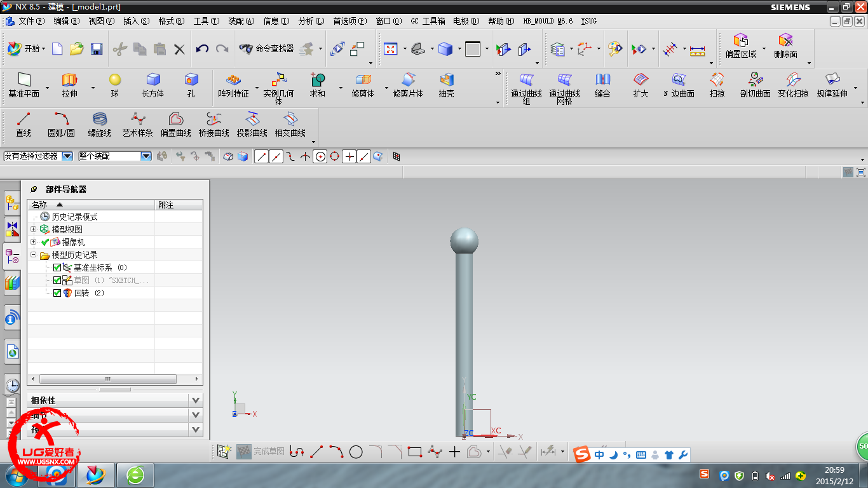This screenshot has width=868, height=488.
Task: Expand the 摄像机 tree node
Action: (34, 241)
